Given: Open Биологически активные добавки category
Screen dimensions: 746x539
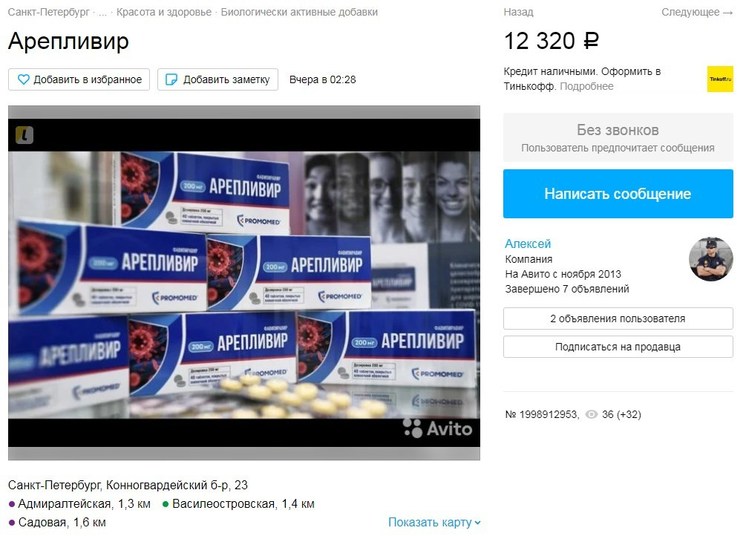Looking at the screenshot, I should pyautogui.click(x=299, y=12).
